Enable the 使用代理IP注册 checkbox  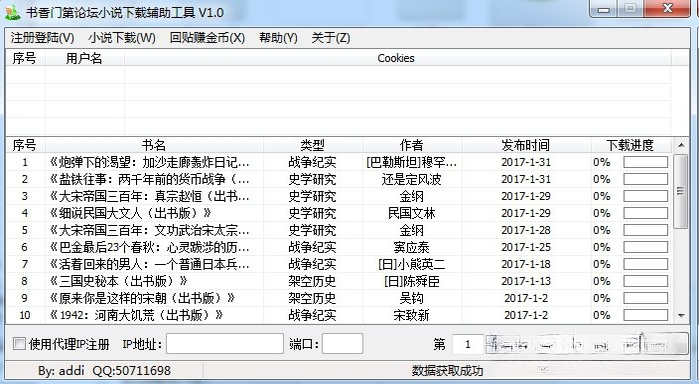tap(19, 343)
